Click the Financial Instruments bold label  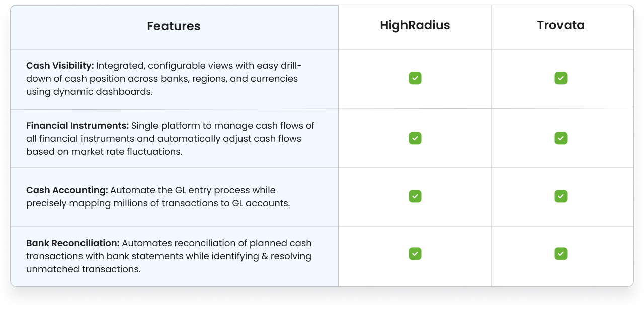(77, 125)
